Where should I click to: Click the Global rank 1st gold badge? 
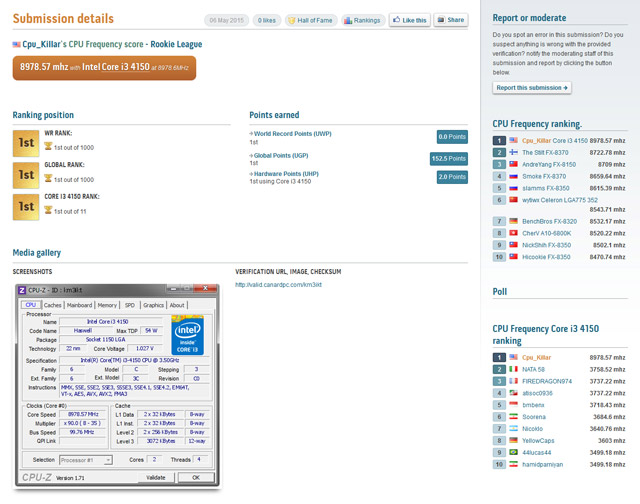tap(26, 175)
